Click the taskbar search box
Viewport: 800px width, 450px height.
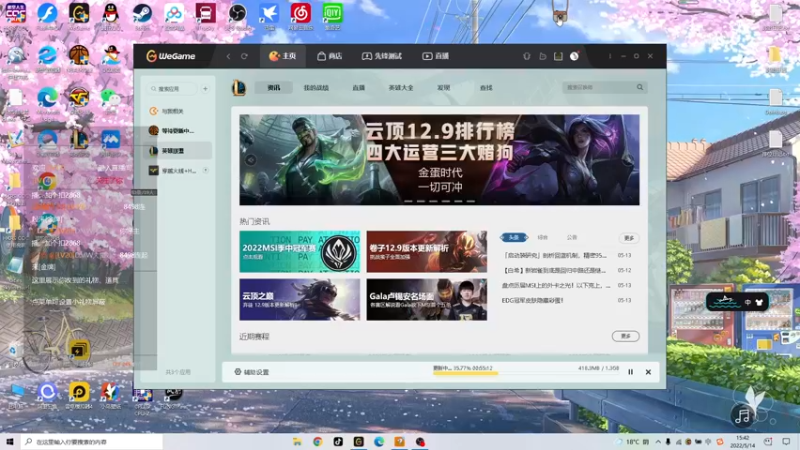92,441
